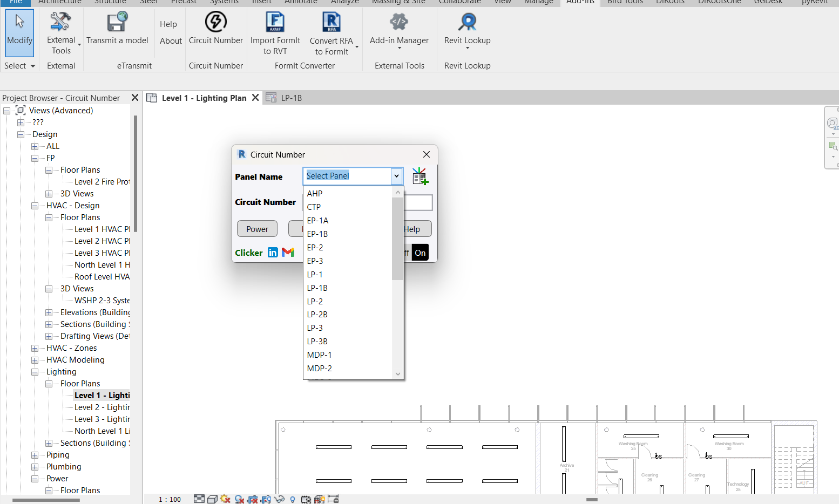Viewport: 839px width, 504px height.
Task: Open Temporary Hide/Isolate sunglasses icon
Action: pyautogui.click(x=279, y=499)
